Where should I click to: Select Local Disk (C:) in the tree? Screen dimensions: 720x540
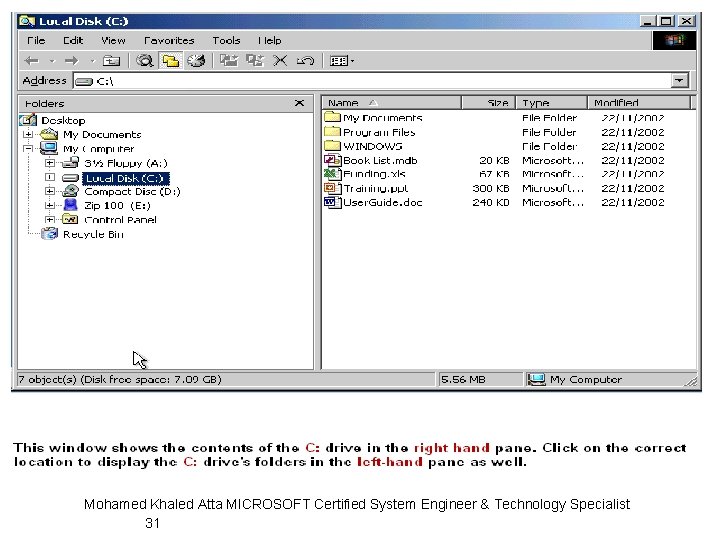pos(126,178)
